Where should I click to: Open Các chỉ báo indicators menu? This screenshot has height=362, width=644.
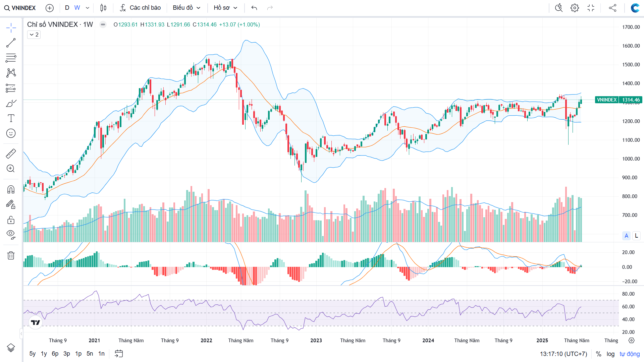(x=140, y=8)
